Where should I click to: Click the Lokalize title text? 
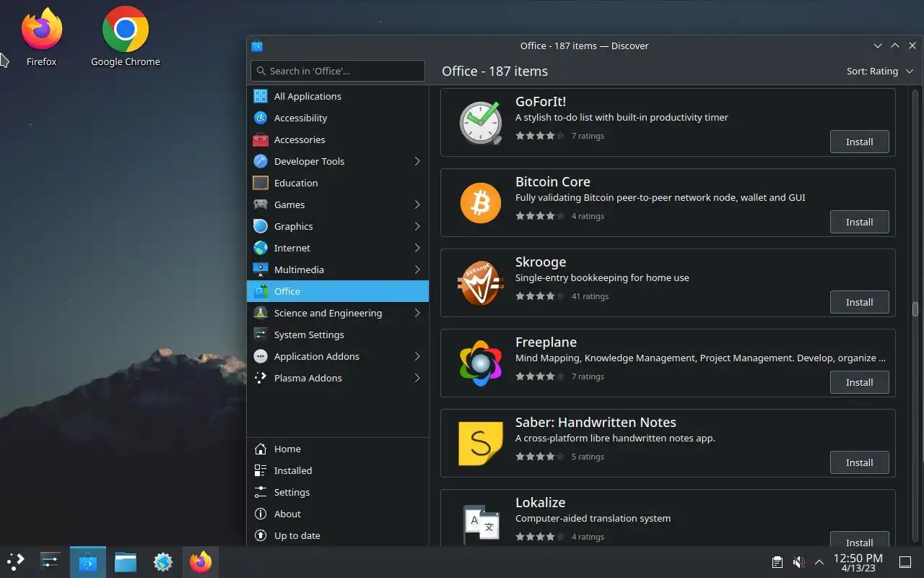[x=540, y=502]
